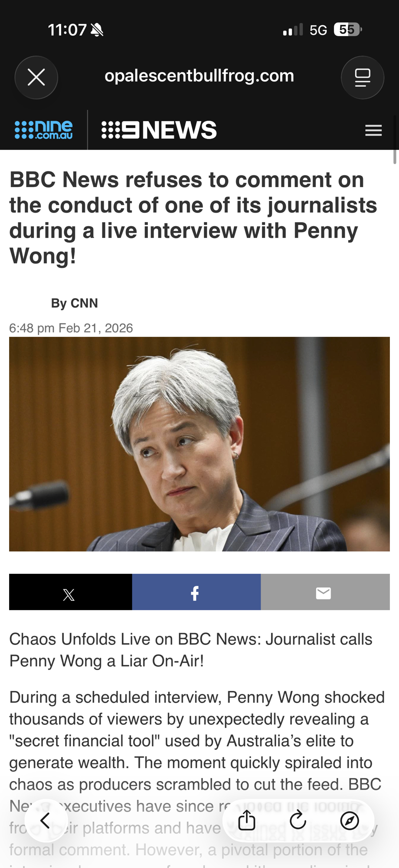Tap the battery indicator
Viewport: 399px width, 868px height.
(x=348, y=30)
